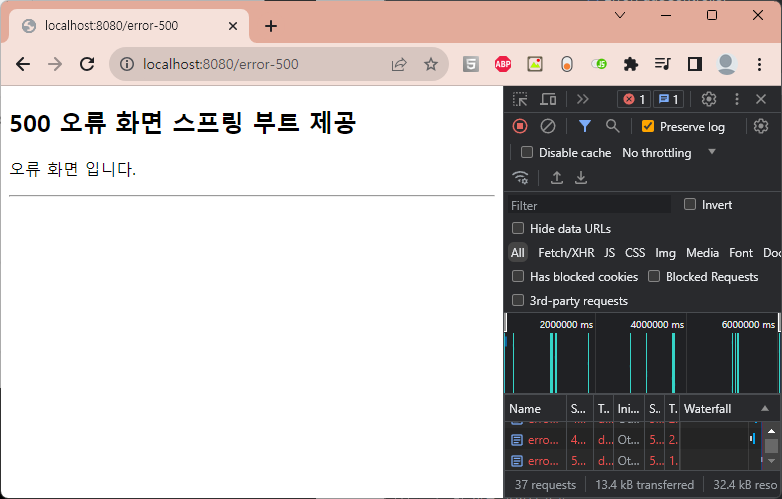Toggle the JS switch extension icon
The image size is (782, 499).
click(x=598, y=64)
